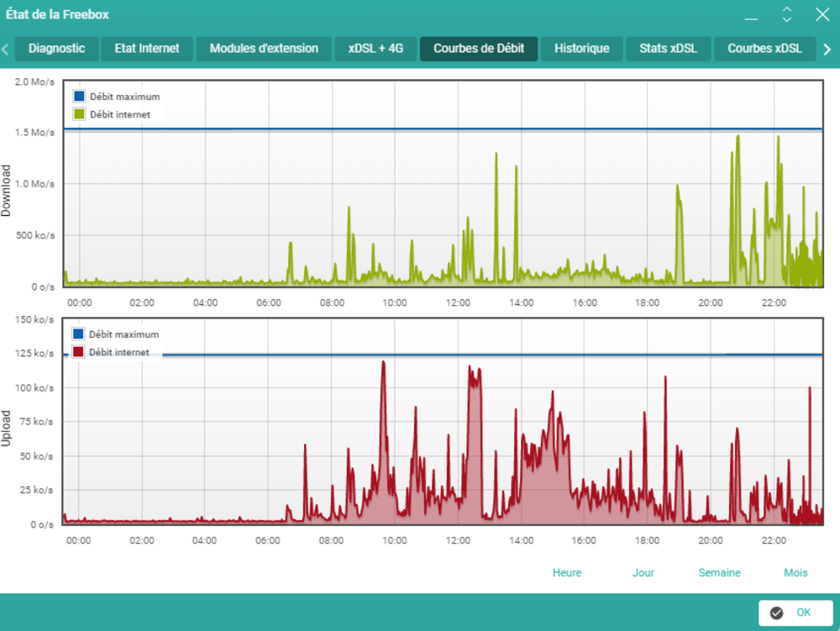840x631 pixels.
Task: Select the xDSL + 4G tab
Action: [375, 49]
